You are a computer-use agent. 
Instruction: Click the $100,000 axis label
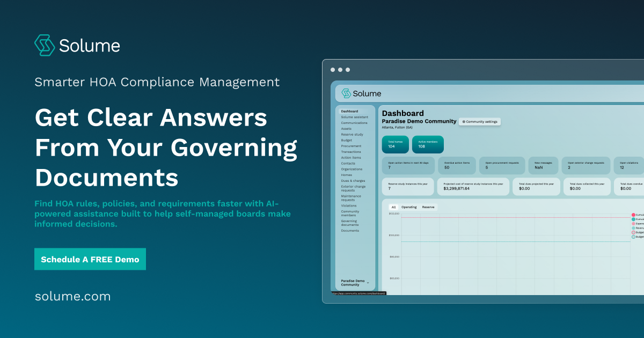click(x=394, y=235)
